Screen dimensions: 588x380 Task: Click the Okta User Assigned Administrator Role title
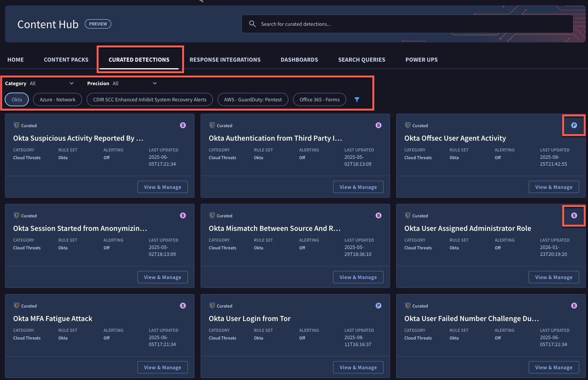click(467, 228)
